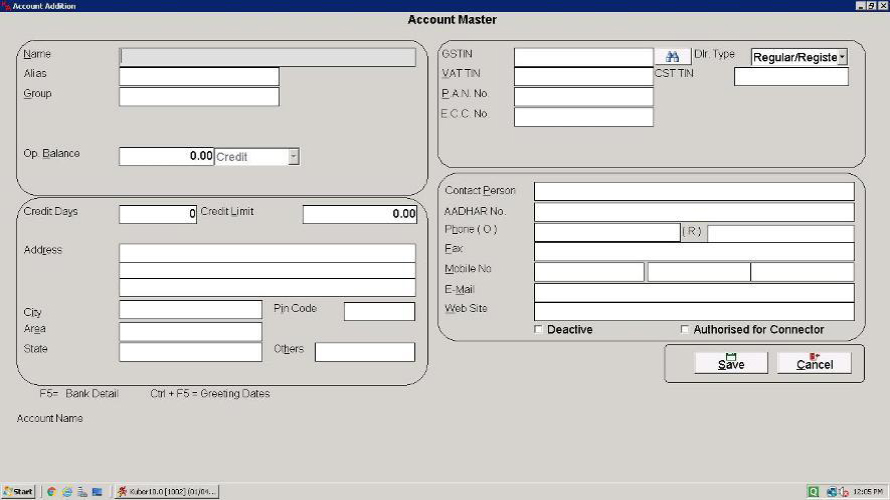Open the Windows Start button

click(x=19, y=491)
